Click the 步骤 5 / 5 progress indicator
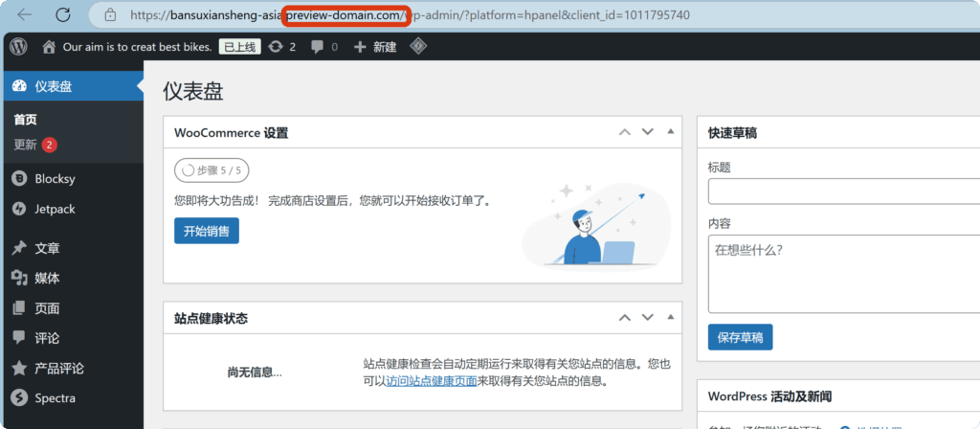The height and width of the screenshot is (429, 980). click(x=212, y=170)
